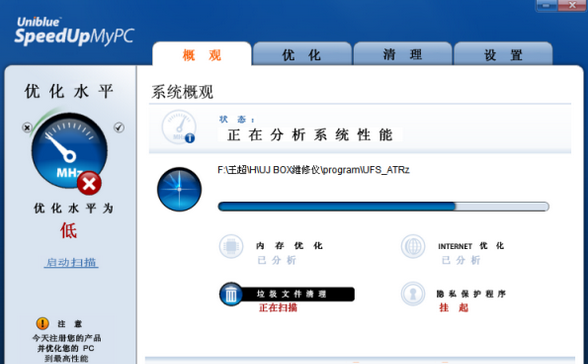Open the 优化 optimize tab
588x364 pixels.
(x=302, y=55)
